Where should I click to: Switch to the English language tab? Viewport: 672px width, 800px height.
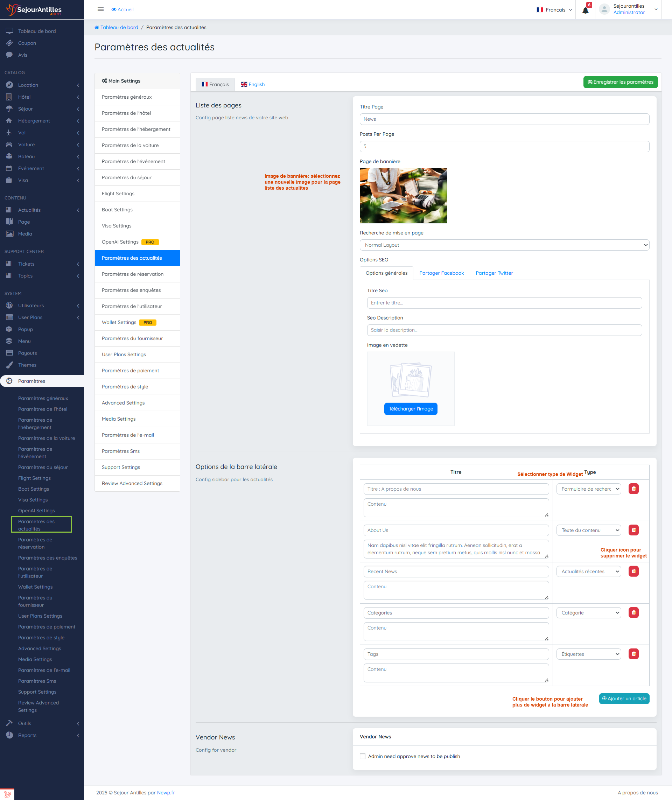tap(253, 85)
